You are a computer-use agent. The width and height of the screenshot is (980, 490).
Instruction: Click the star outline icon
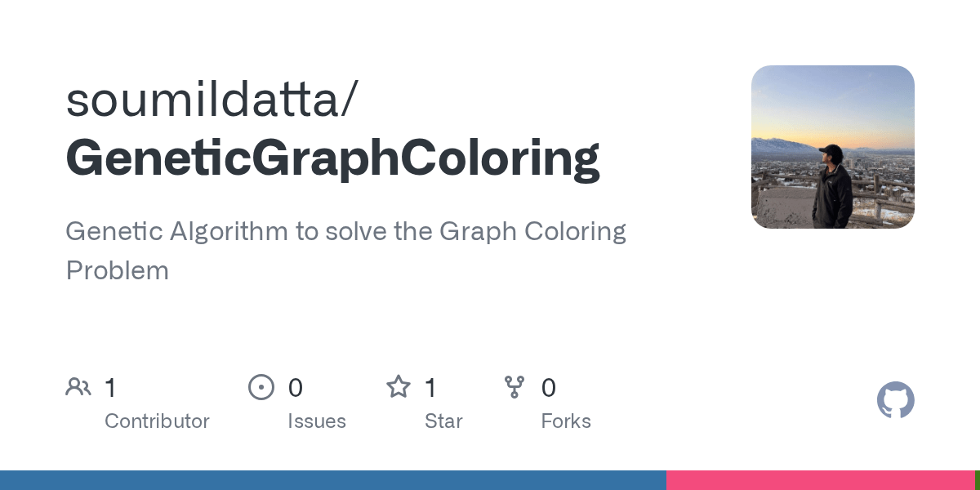399,386
